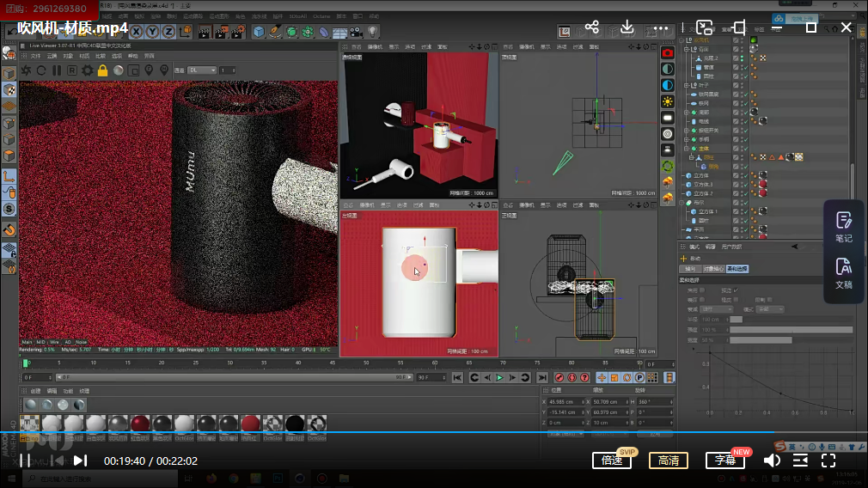Add a floor environment object
Image resolution: width=868 pixels, height=488 pixels.
(339, 32)
